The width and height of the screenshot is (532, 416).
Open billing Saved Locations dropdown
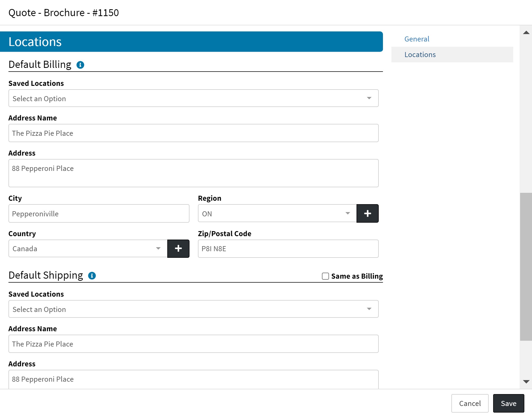(x=193, y=98)
